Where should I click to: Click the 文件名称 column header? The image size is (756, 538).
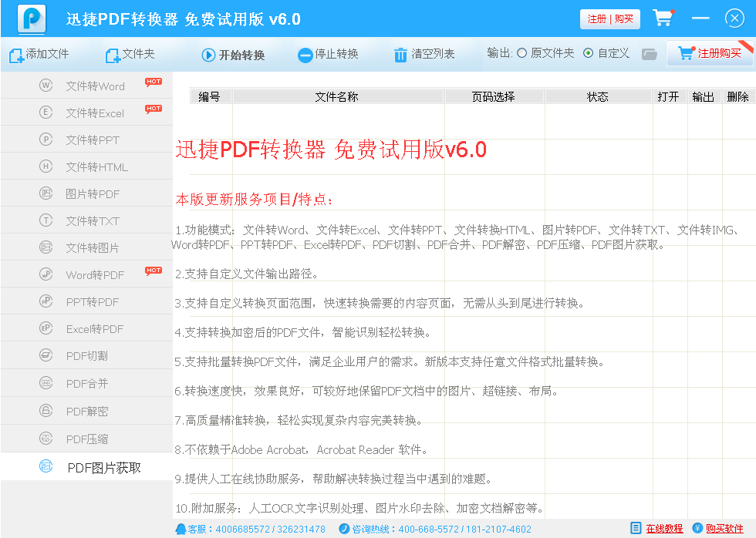[x=338, y=97]
